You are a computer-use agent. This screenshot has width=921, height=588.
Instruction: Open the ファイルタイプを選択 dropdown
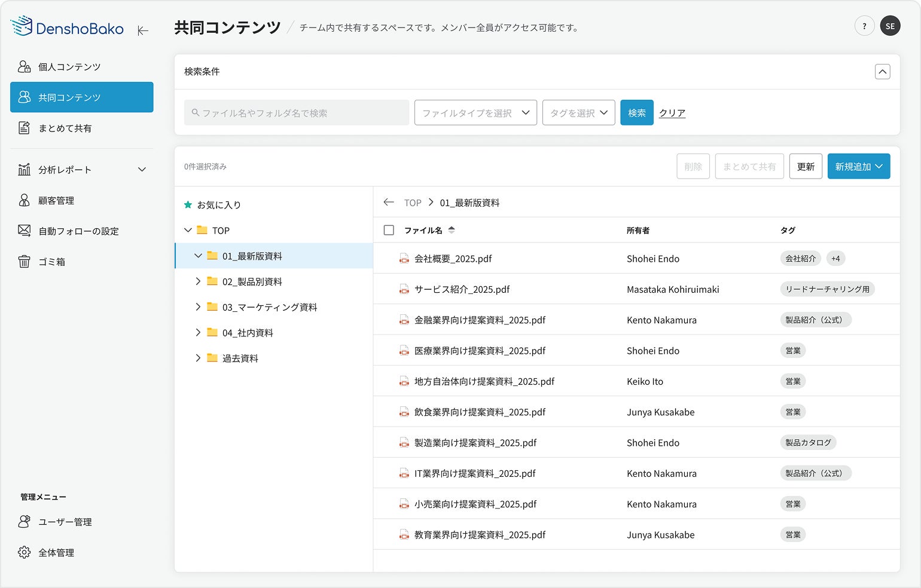pos(475,113)
